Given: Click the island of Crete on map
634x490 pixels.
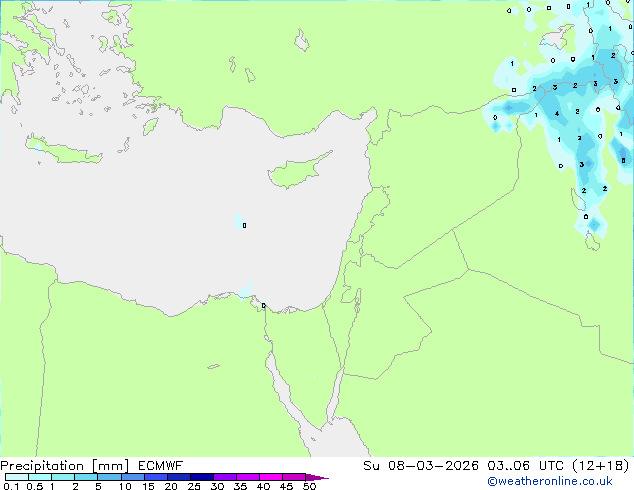Looking at the screenshot, I should [x=65, y=150].
